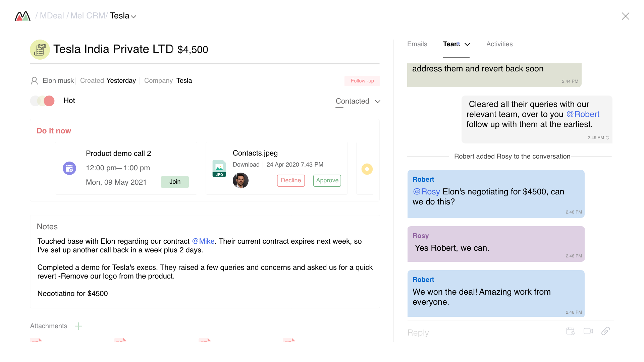The height and width of the screenshot is (362, 644).
Task: Download the Contacts.jpeg file
Action: 246,165
